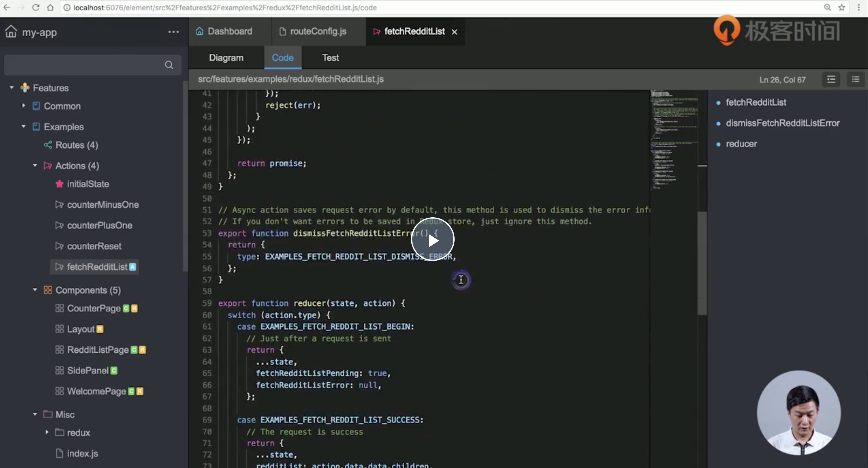Jump to dismissFetchRedditListError in outline

click(x=782, y=123)
